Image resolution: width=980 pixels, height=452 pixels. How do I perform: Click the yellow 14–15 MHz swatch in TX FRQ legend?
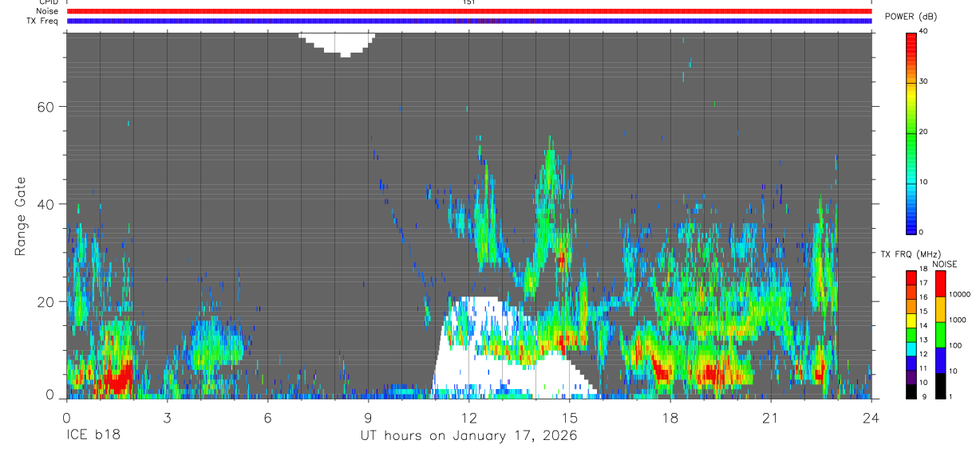click(x=911, y=320)
